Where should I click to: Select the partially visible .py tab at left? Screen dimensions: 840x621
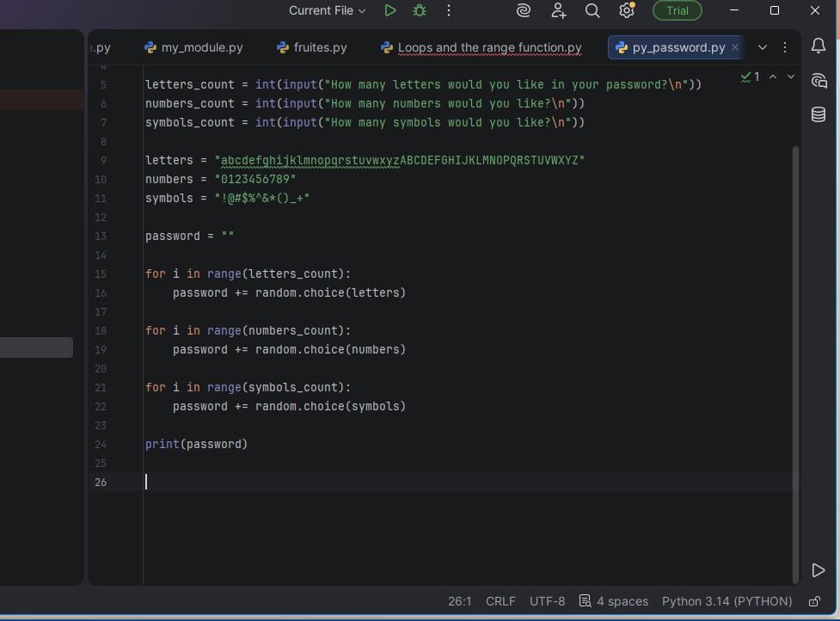(x=101, y=47)
